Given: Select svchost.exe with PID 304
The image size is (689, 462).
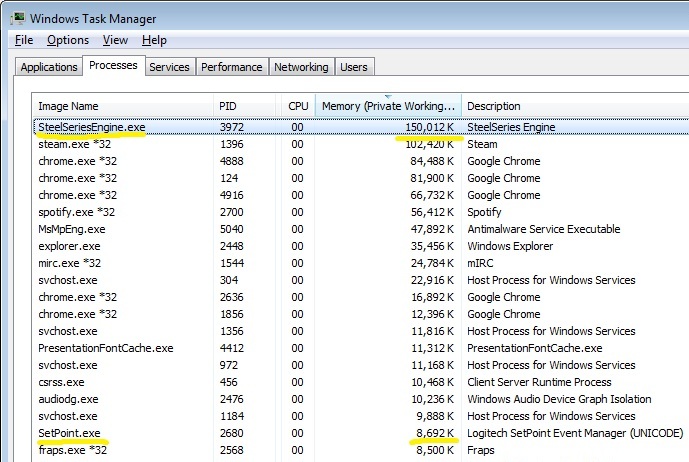Looking at the screenshot, I should [361, 280].
